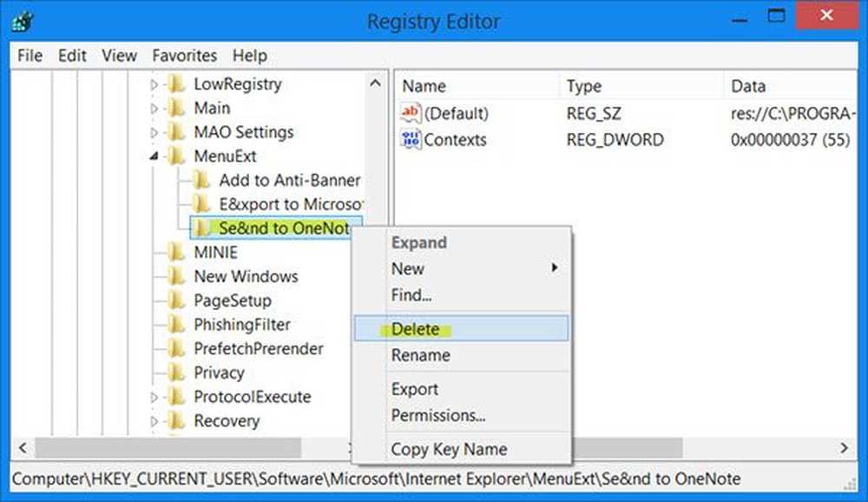Choose Export from the context menu

(461, 389)
